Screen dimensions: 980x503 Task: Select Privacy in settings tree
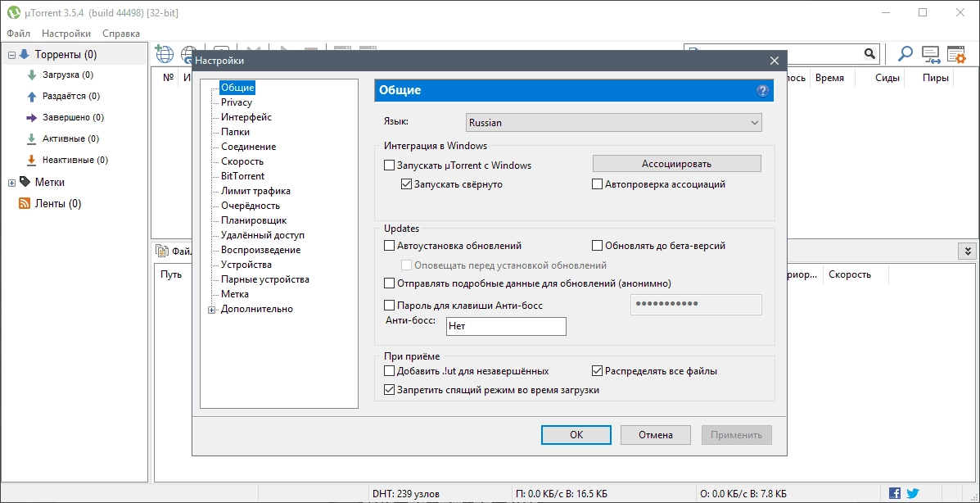(x=237, y=102)
